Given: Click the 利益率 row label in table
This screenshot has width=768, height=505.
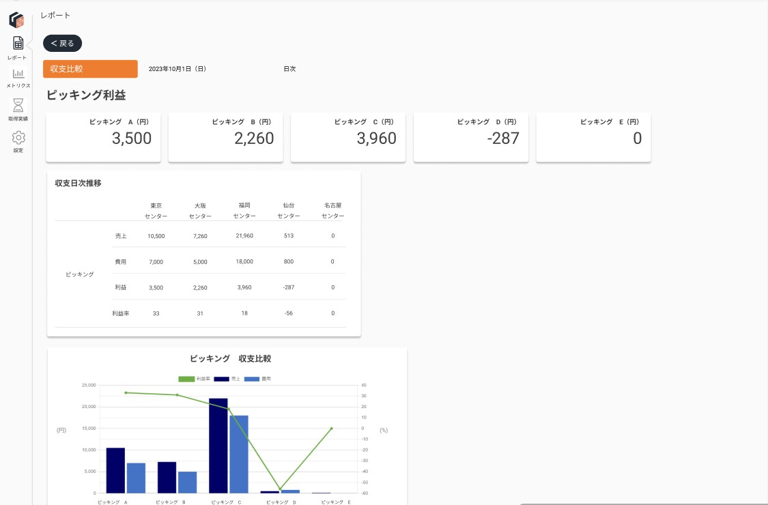Looking at the screenshot, I should pos(120,313).
